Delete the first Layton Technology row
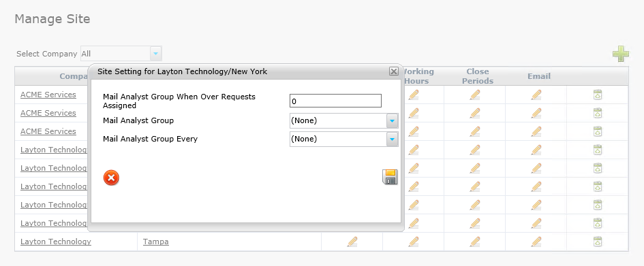 click(598, 150)
